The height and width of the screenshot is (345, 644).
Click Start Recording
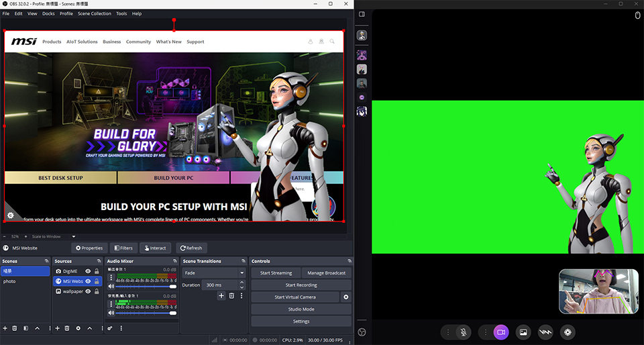[x=301, y=285]
